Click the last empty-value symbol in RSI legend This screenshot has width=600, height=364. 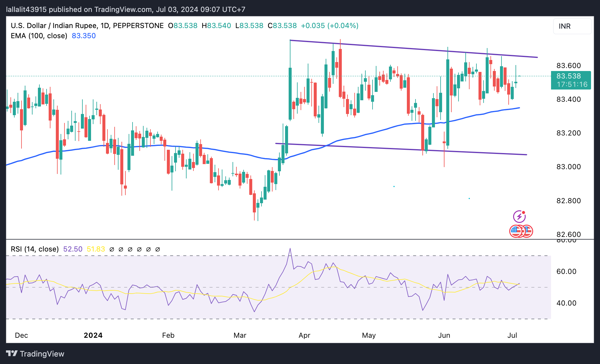tap(158, 249)
